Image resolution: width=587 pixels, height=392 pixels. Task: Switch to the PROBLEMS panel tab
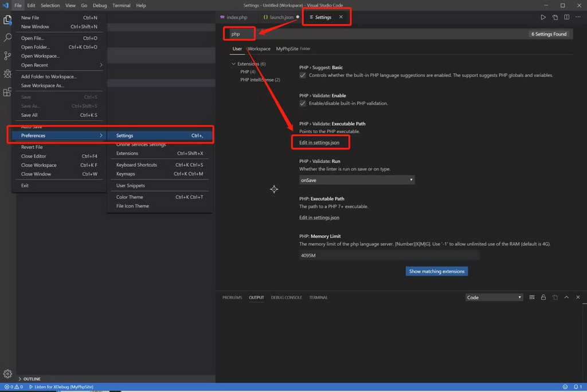click(232, 297)
